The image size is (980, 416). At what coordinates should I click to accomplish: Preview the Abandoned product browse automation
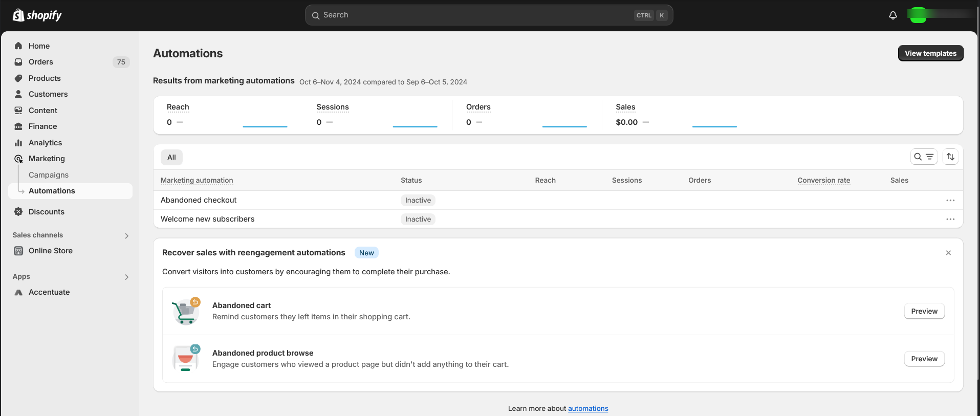click(924, 359)
